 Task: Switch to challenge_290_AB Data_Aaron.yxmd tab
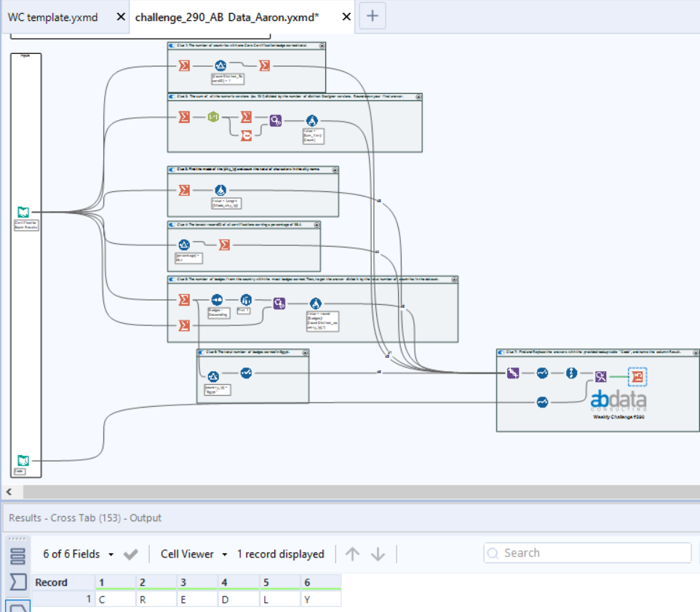(x=227, y=17)
